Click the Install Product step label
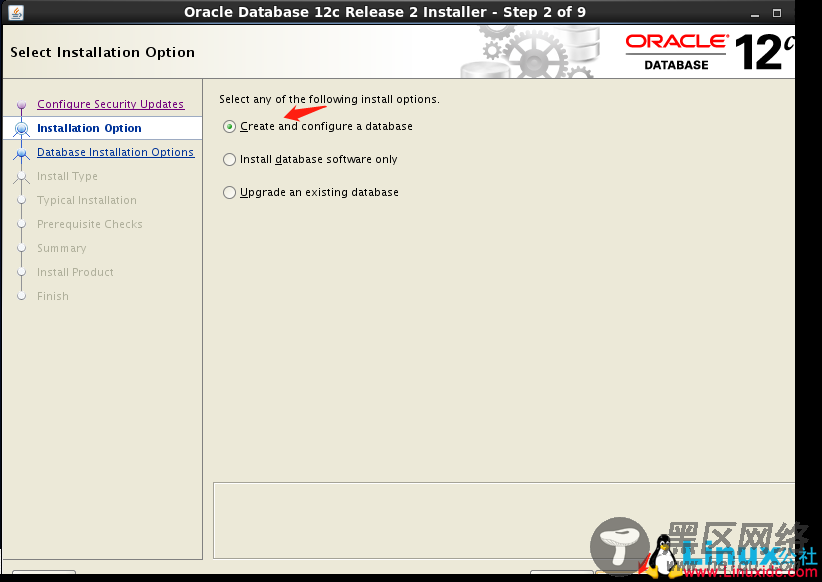The width and height of the screenshot is (822, 582). 75,272
